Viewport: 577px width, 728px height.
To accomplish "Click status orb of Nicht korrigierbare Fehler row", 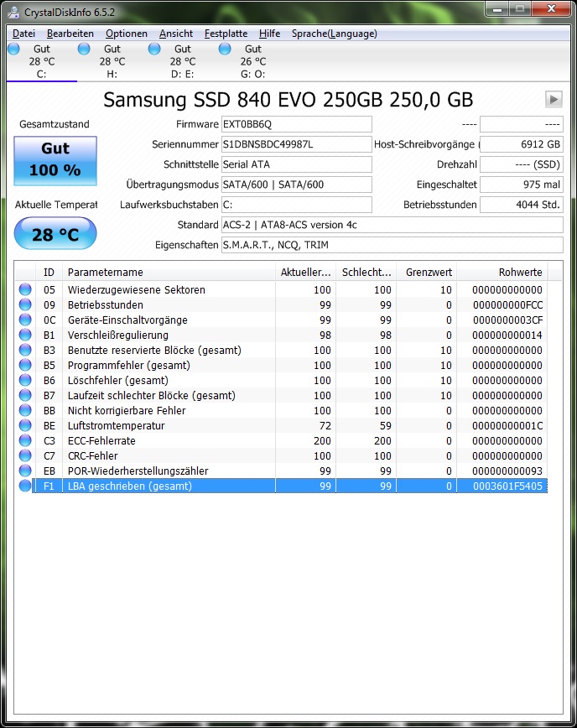I will [25, 410].
